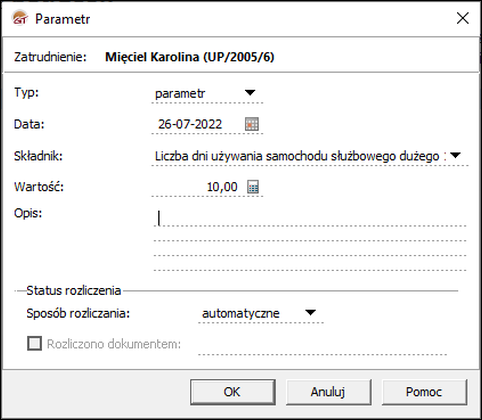
Task: Click the field next to Rozliczono dokumentem
Action: click(x=322, y=345)
